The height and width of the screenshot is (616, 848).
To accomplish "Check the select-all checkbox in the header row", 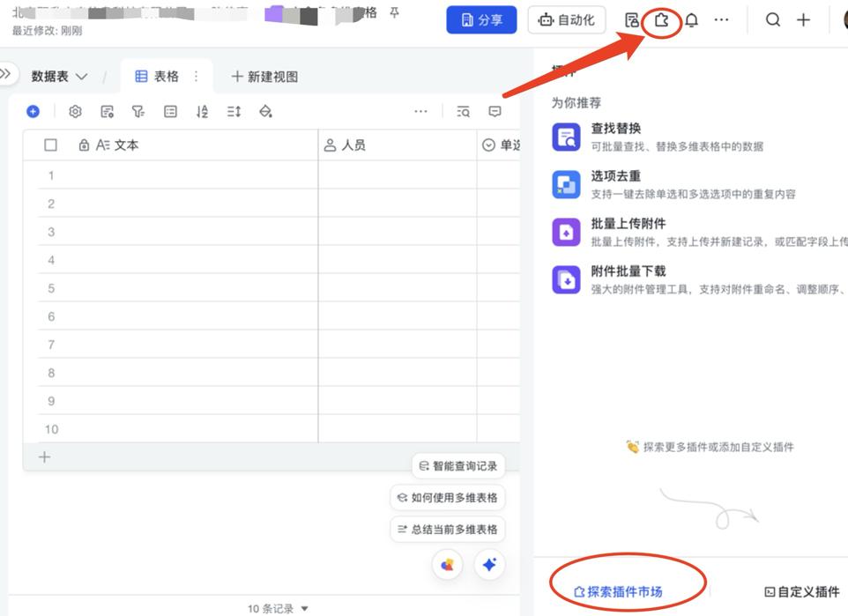I will coord(50,145).
